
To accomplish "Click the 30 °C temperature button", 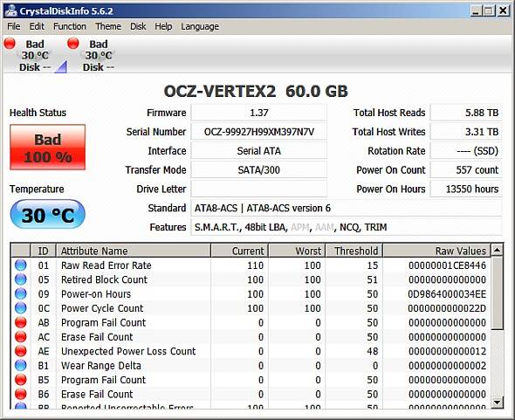I will [x=48, y=214].
